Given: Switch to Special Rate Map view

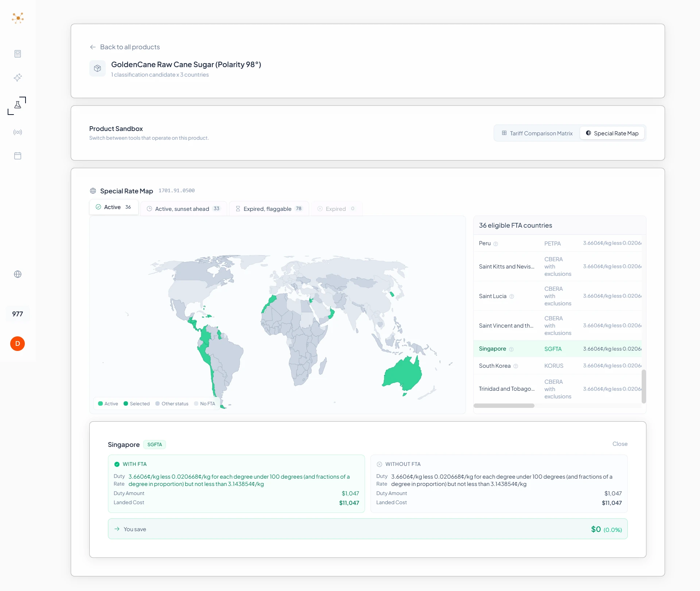Looking at the screenshot, I should pyautogui.click(x=612, y=133).
